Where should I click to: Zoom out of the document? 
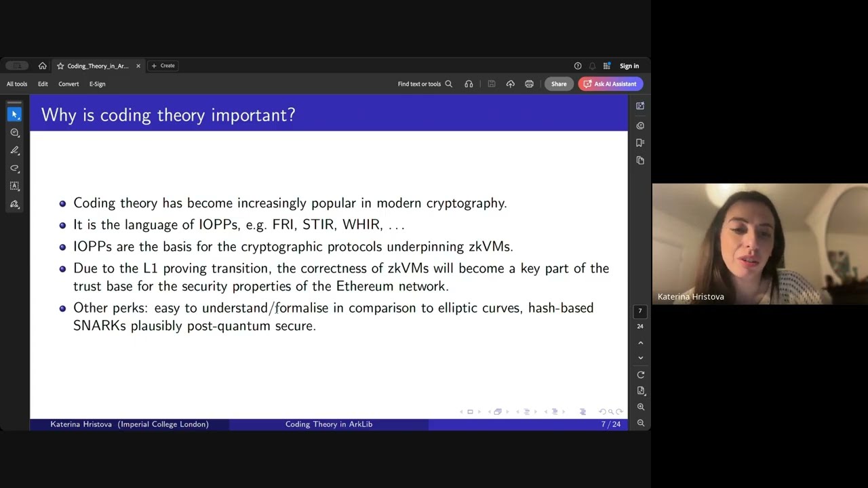click(641, 423)
